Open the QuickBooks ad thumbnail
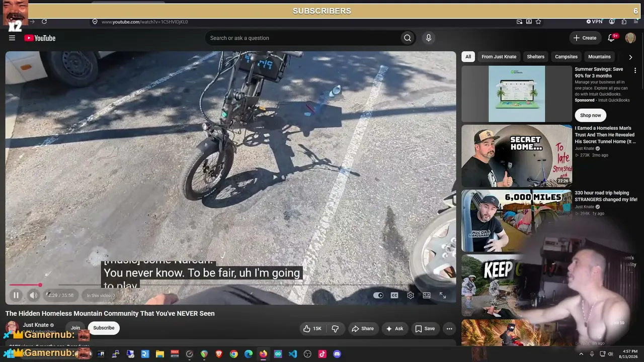Viewport: 644px width, 362px height. 517,94
